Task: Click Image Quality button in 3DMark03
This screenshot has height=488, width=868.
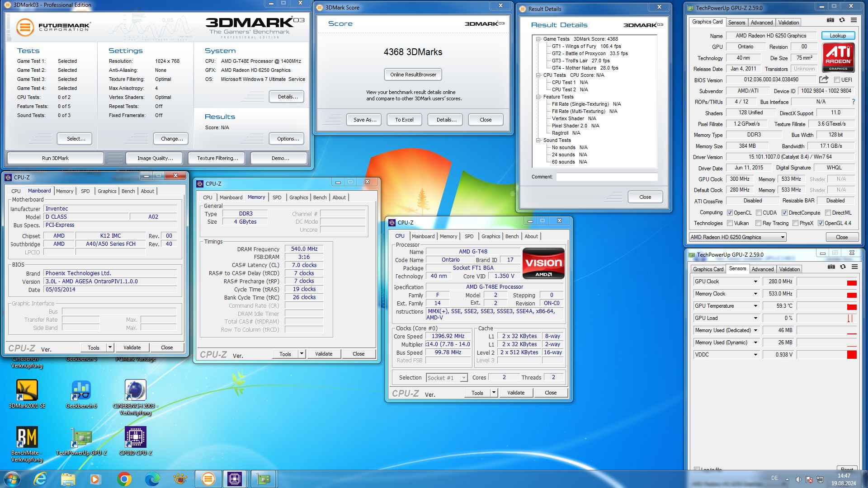Action: (155, 158)
